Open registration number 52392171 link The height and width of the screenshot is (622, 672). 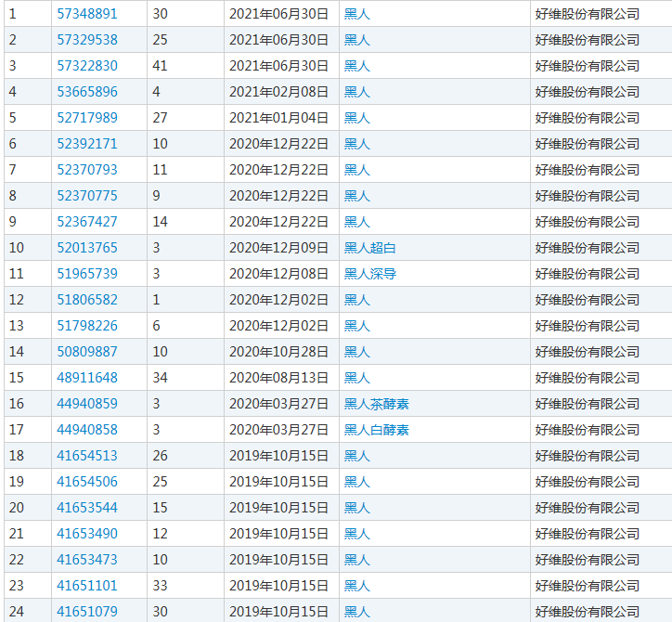click(87, 144)
